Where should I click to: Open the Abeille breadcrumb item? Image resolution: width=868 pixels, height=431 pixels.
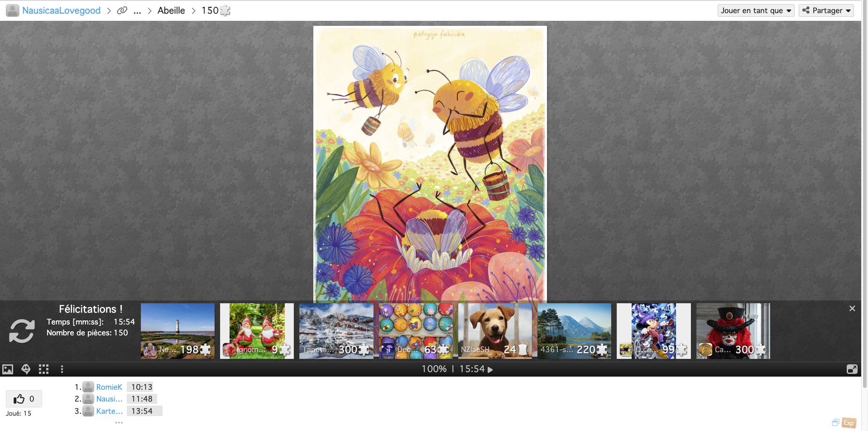171,10
